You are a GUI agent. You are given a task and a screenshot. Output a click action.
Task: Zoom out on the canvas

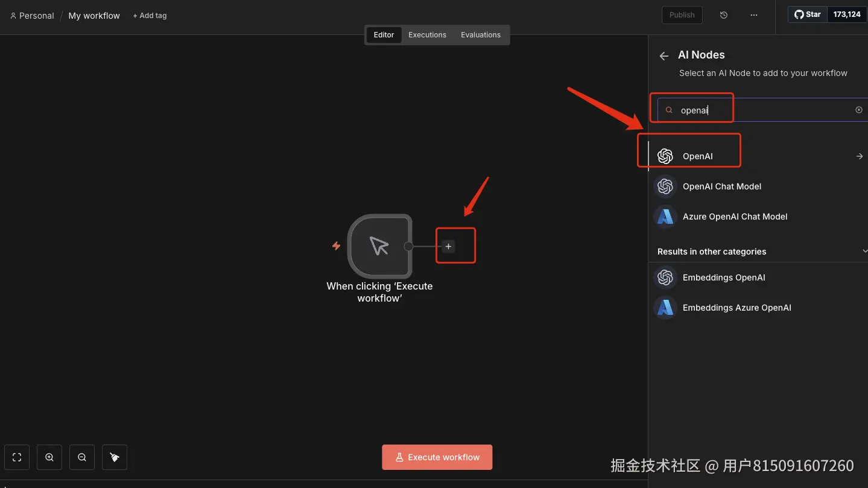pyautogui.click(x=82, y=457)
